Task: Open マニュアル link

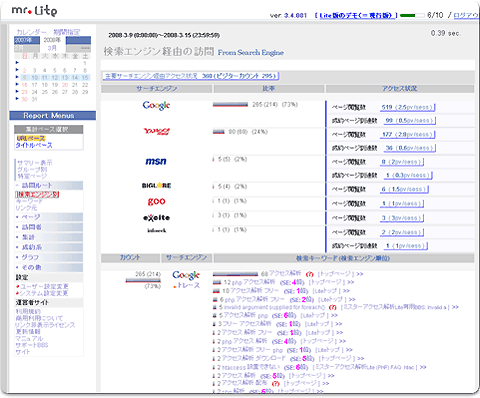Action: (29, 338)
